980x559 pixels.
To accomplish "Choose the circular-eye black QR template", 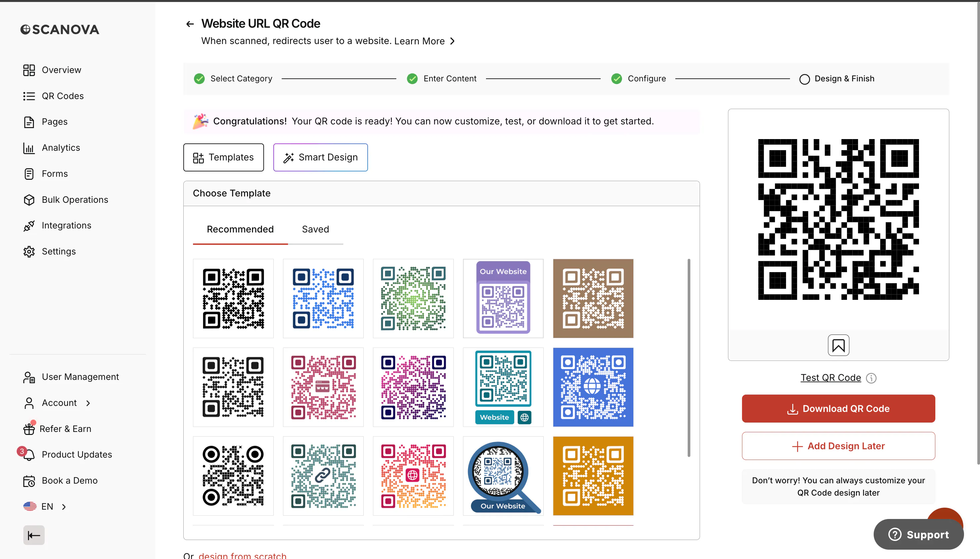I will pyautogui.click(x=233, y=476).
